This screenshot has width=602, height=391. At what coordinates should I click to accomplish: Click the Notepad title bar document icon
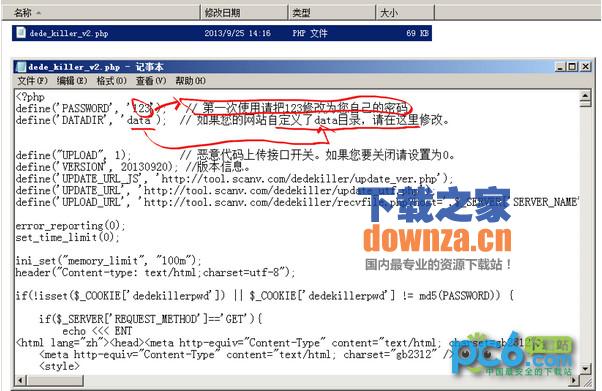pyautogui.click(x=21, y=67)
